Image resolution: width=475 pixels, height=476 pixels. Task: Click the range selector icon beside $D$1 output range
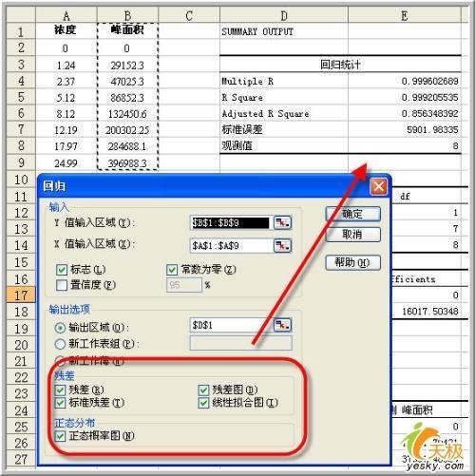tap(282, 325)
